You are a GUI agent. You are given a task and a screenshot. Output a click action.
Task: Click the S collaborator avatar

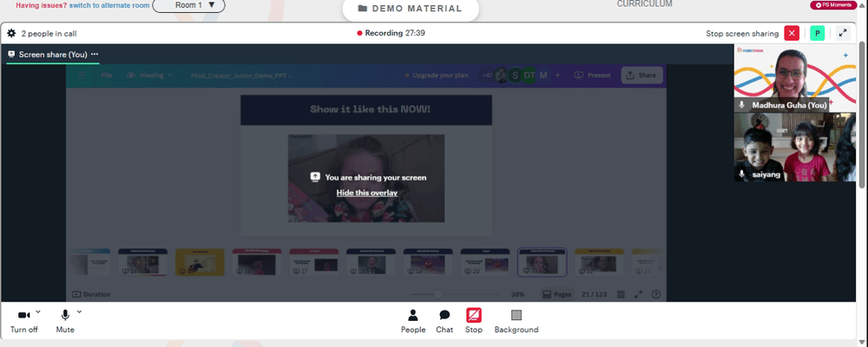click(516, 75)
